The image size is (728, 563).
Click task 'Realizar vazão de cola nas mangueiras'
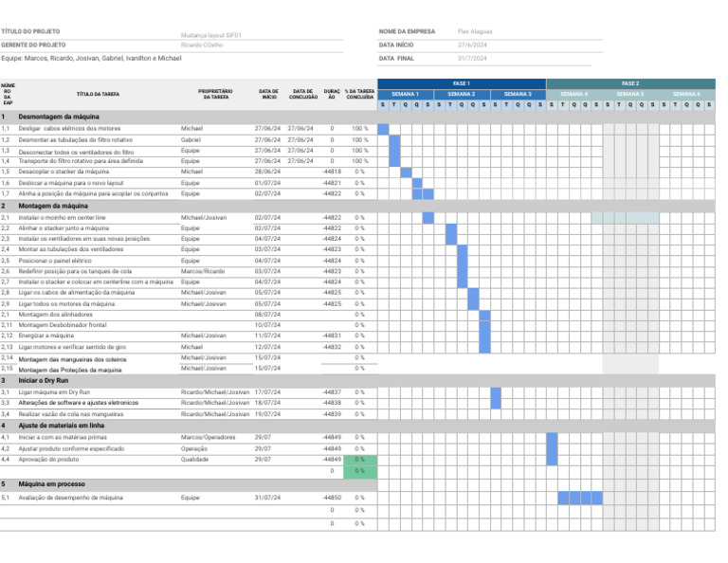click(x=71, y=414)
